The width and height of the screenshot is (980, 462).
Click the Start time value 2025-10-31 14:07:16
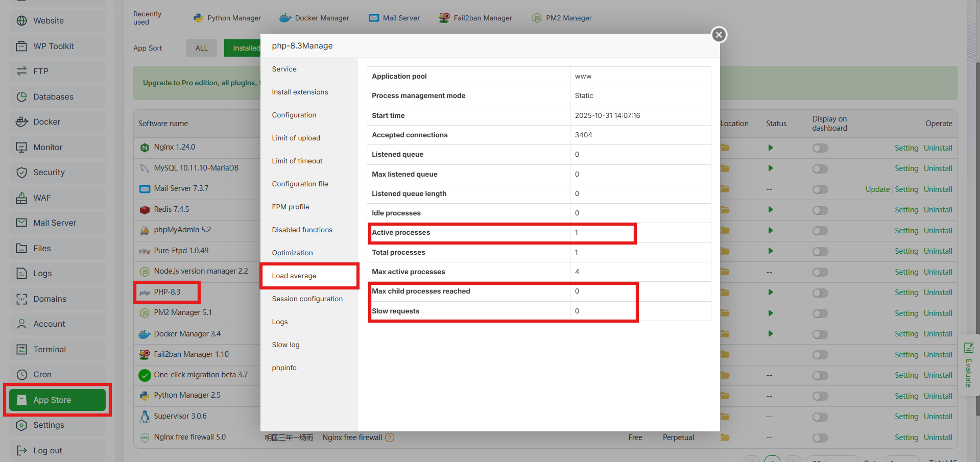tap(607, 115)
